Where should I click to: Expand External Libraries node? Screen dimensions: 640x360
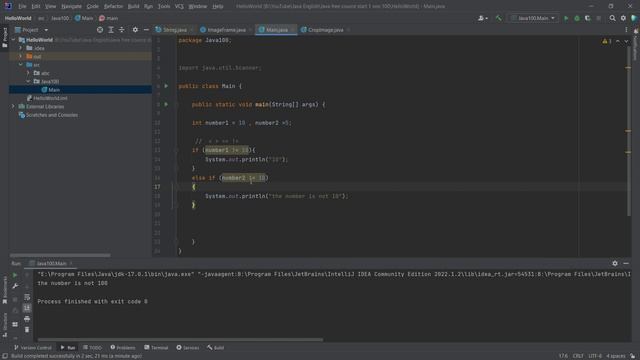pos(13,107)
